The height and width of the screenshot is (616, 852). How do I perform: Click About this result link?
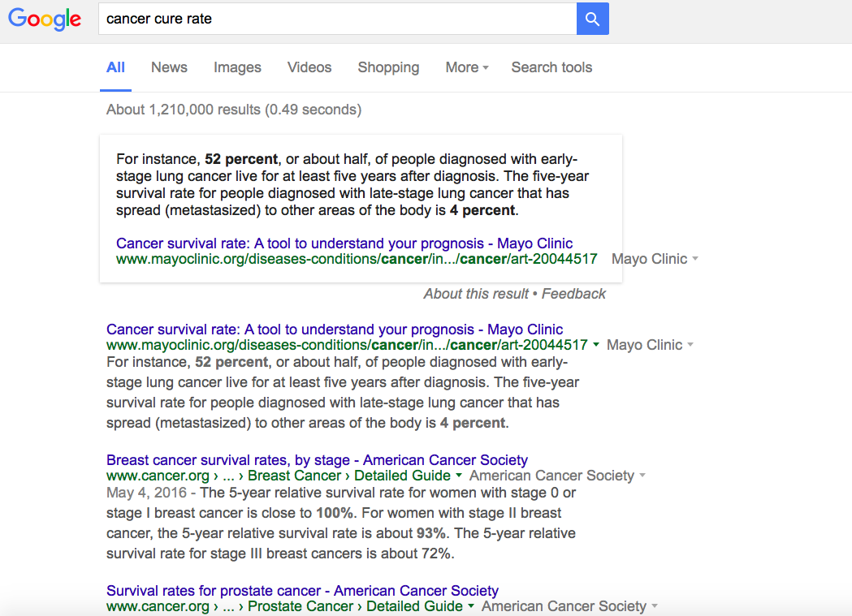click(475, 294)
